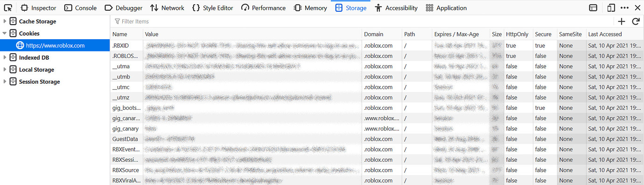Image resolution: width=644 pixels, height=185 pixels.
Task: Select the RBXSessi… cookie row
Action: [377, 160]
